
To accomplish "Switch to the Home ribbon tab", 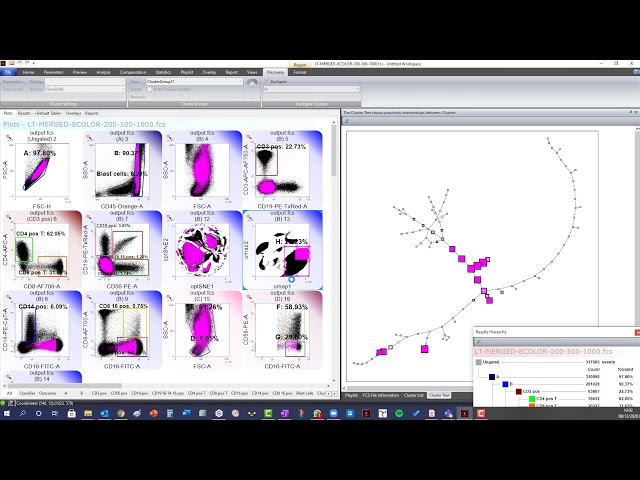I will tap(28, 72).
